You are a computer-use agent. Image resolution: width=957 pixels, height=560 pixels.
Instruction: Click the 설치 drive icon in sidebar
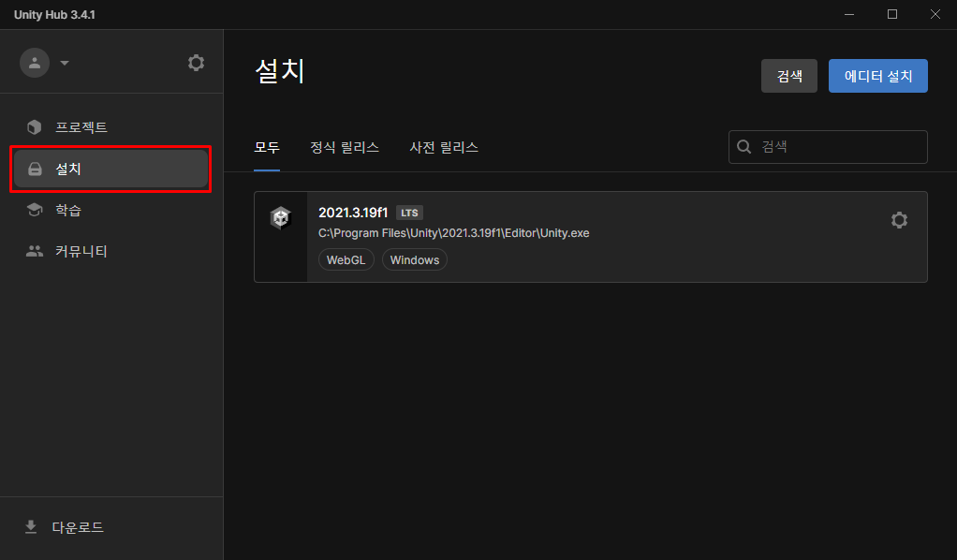[x=35, y=169]
